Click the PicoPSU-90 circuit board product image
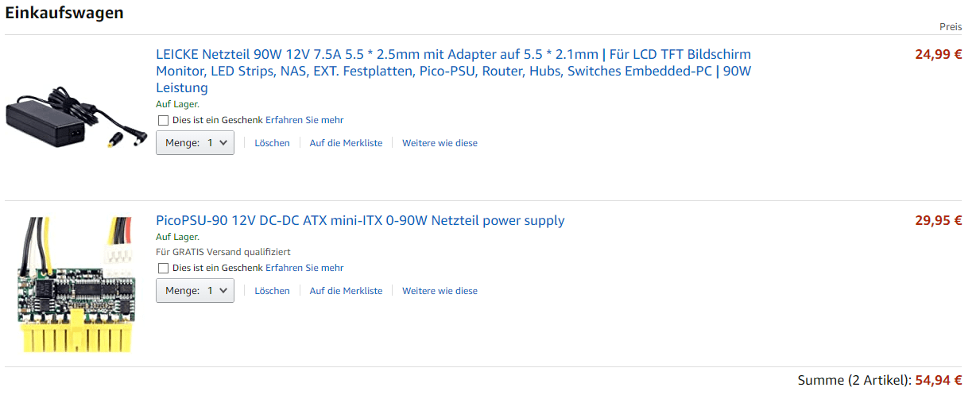This screenshot has width=980, height=399. (76, 285)
